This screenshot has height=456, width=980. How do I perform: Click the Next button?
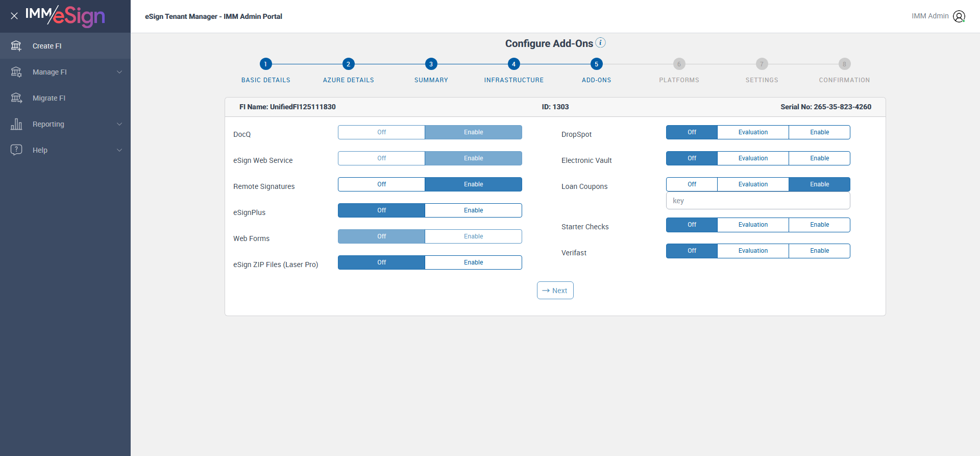click(x=555, y=291)
